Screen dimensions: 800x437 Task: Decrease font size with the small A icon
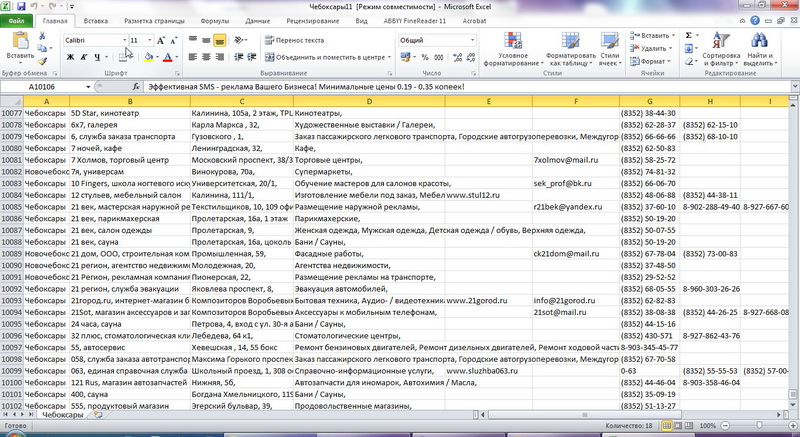[173, 40]
